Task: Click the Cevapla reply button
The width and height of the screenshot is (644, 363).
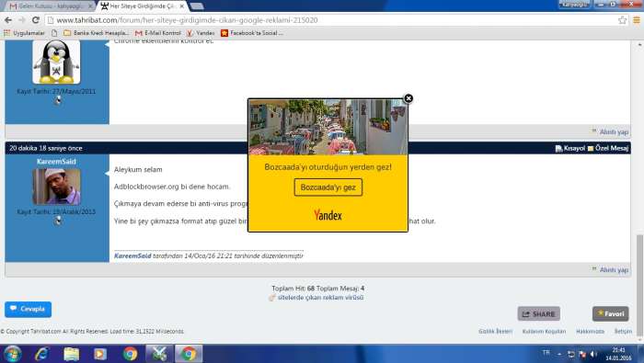Action: coord(28,310)
